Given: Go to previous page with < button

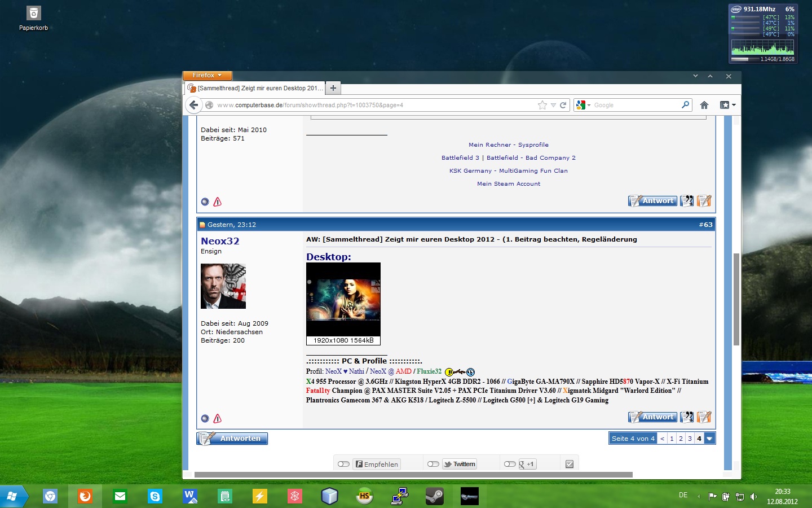Looking at the screenshot, I should click(x=663, y=439).
